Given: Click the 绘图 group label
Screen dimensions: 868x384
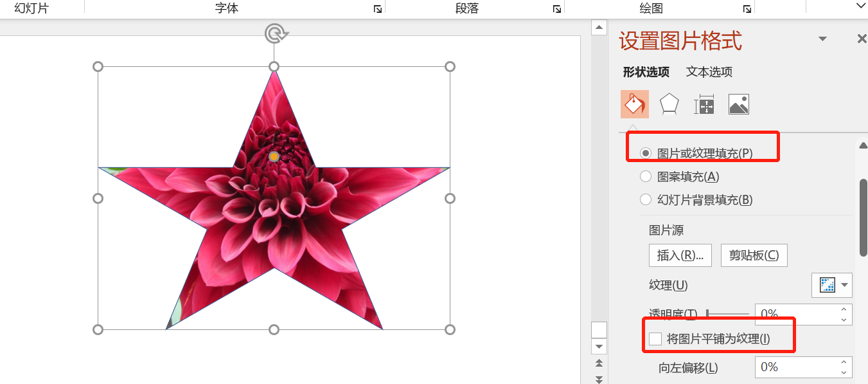Looking at the screenshot, I should point(651,8).
